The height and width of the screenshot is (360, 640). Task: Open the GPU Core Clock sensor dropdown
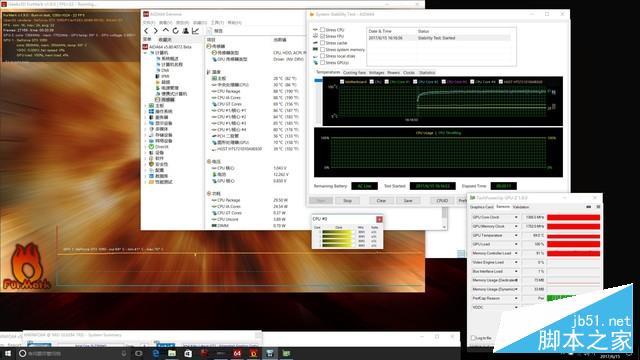516,218
